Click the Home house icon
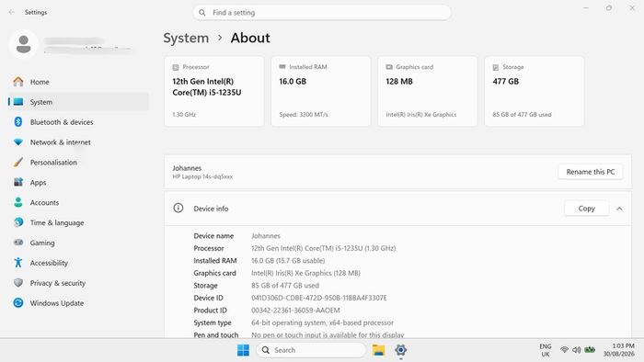 pyautogui.click(x=18, y=82)
